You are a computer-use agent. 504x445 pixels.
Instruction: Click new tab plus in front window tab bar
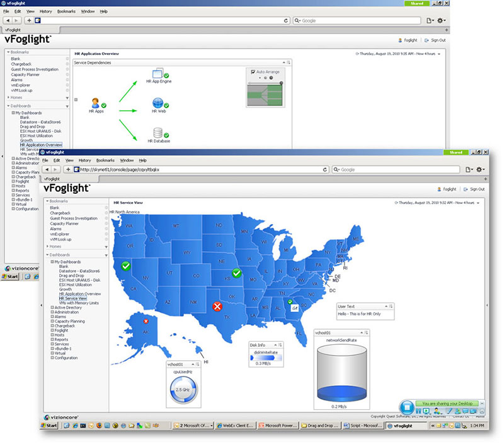coord(485,179)
